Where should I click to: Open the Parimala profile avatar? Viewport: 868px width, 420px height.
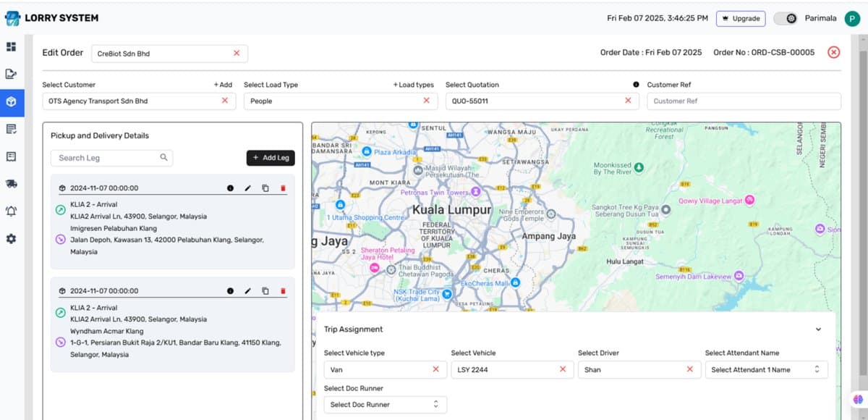(853, 18)
